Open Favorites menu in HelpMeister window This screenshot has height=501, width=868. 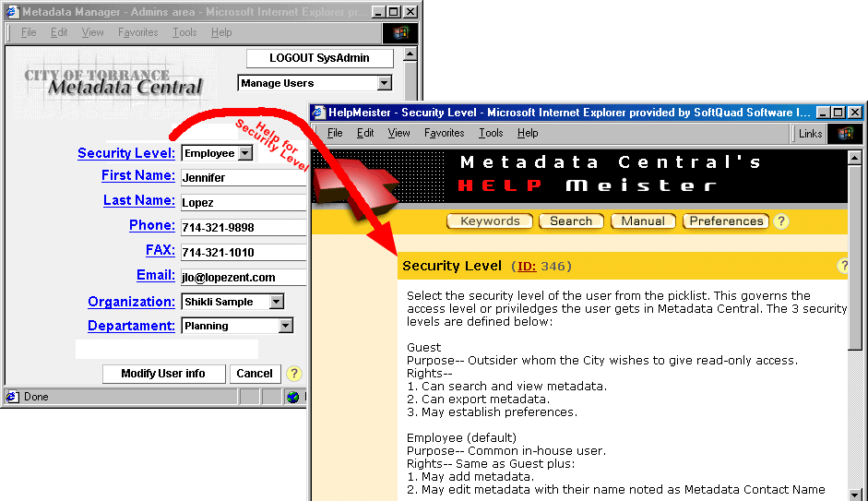[x=444, y=134]
